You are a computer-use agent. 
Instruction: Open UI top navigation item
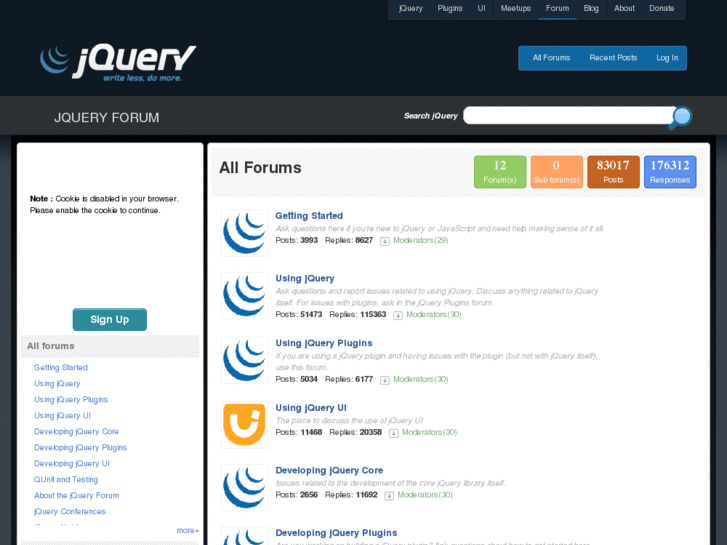pos(481,8)
